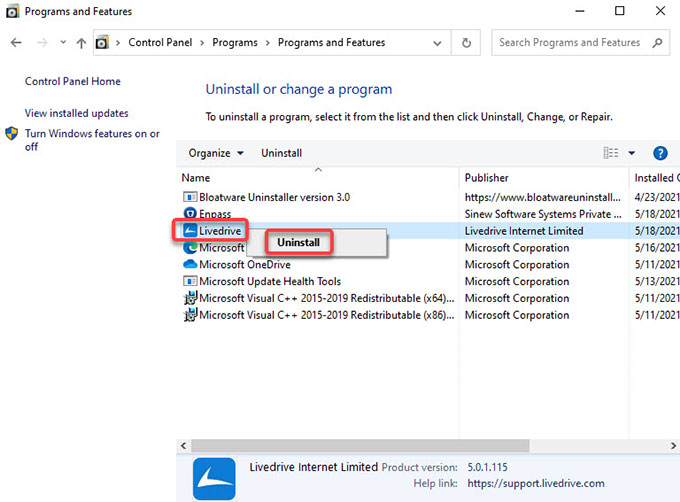Click the Control Panel icon in address bar

[102, 42]
